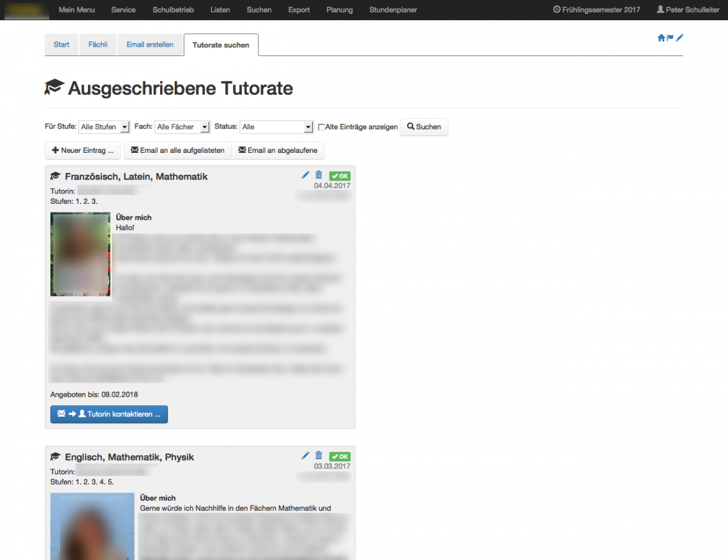Click 'Email an abgelaufene' button
The height and width of the screenshot is (560, 728).
278,150
